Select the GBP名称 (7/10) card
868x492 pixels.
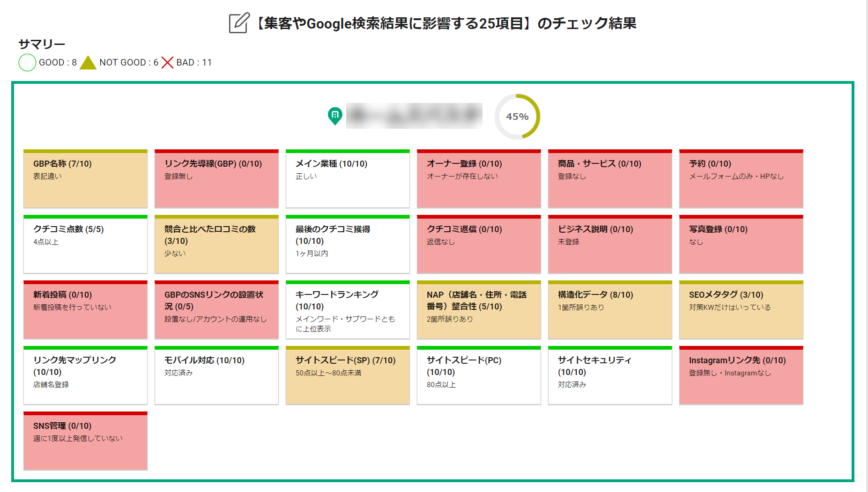click(x=85, y=179)
